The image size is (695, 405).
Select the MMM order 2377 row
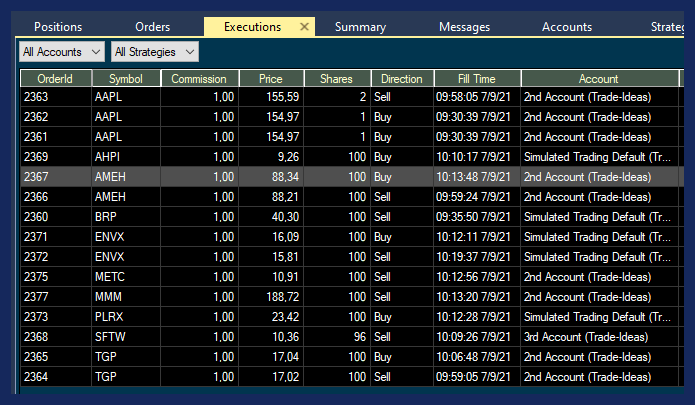(300, 297)
